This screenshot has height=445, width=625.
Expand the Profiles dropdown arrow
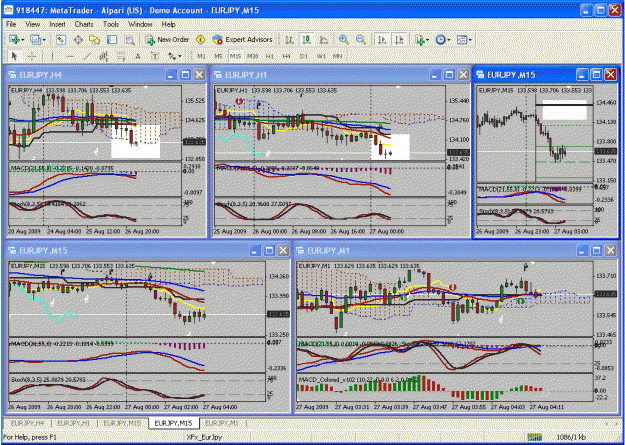coord(43,40)
